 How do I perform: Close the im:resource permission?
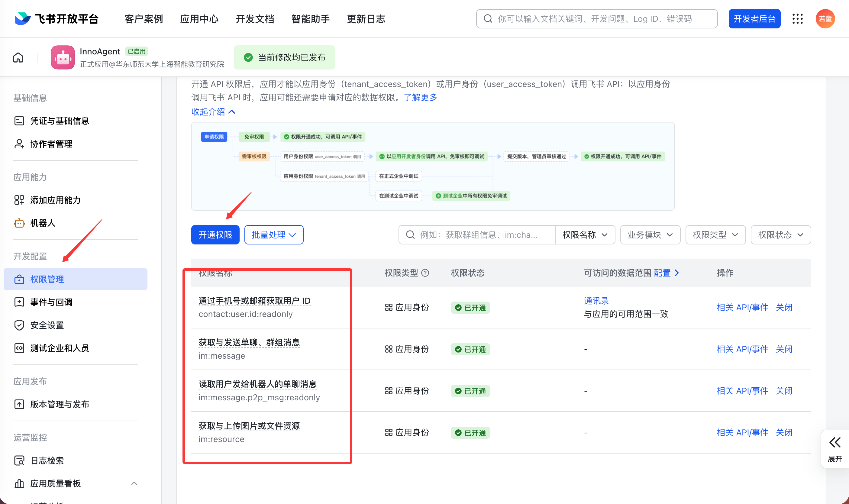point(784,433)
